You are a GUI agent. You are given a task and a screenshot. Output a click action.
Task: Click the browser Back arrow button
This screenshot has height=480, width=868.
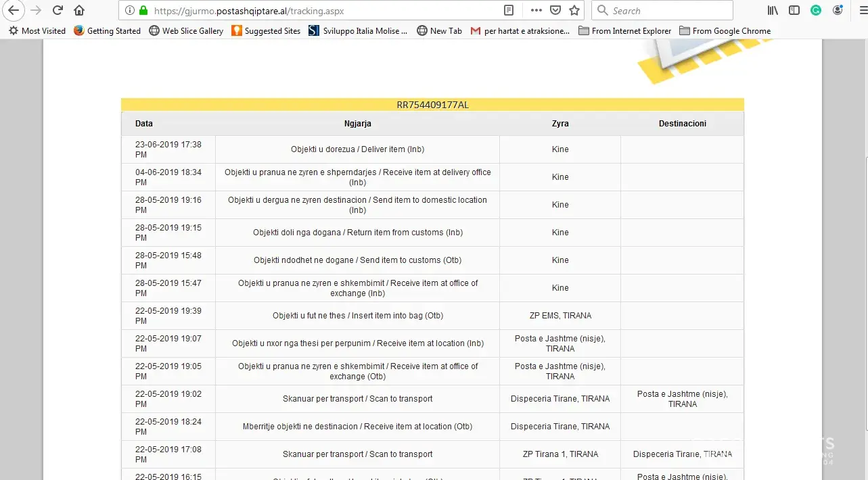[14, 10]
